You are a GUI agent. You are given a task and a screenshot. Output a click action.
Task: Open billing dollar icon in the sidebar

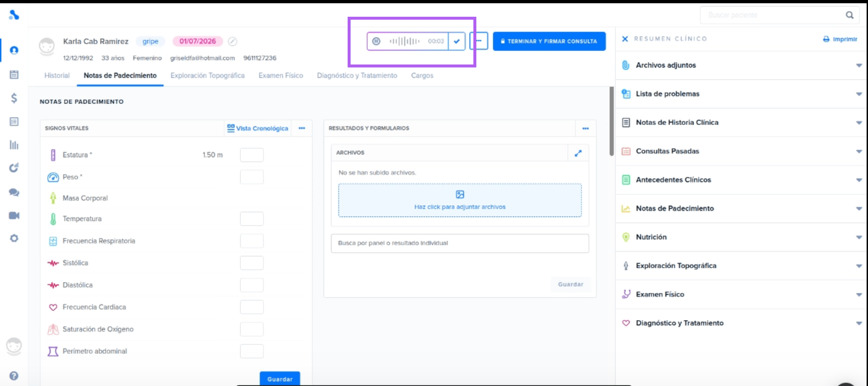coord(14,98)
